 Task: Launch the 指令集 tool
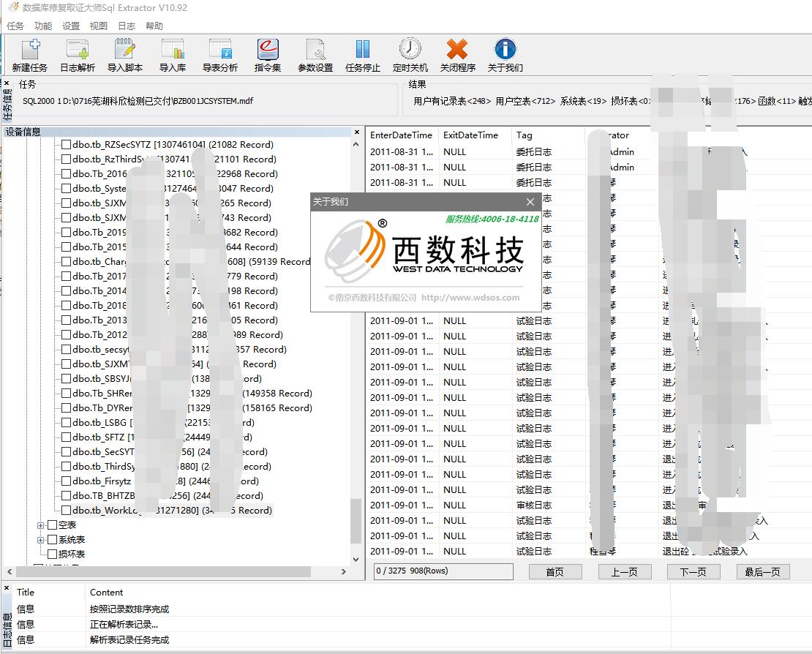(x=268, y=49)
